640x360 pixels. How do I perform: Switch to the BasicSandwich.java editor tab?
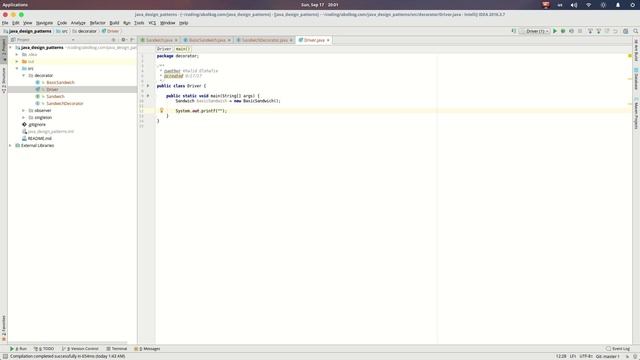[x=207, y=40]
